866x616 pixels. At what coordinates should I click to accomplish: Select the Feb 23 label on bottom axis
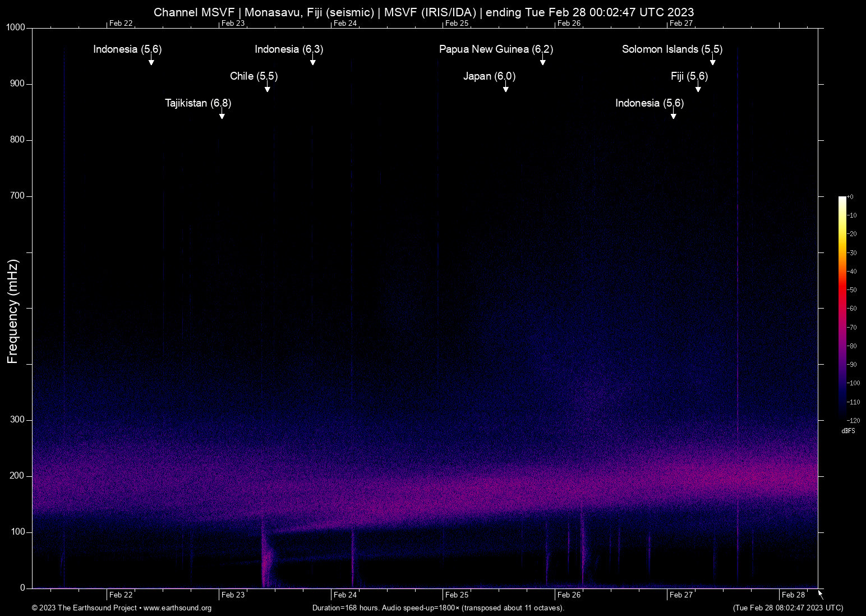(233, 595)
